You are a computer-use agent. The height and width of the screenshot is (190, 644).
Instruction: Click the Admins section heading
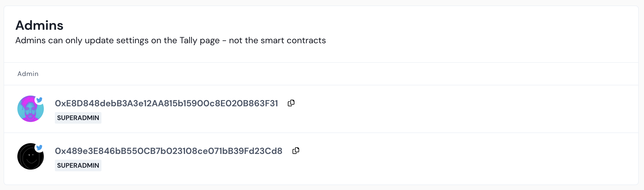(x=39, y=25)
